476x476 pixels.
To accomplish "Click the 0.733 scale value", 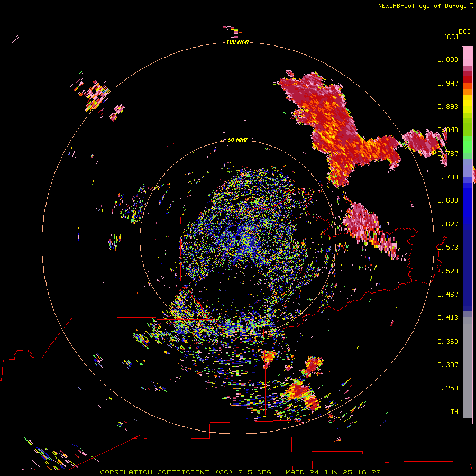I will [x=448, y=177].
